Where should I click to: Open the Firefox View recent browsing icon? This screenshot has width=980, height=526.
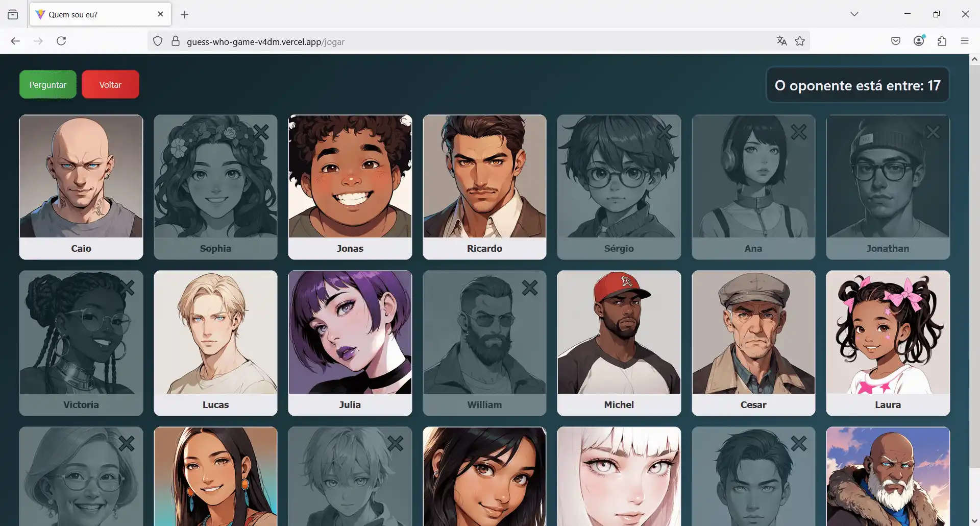(x=13, y=14)
